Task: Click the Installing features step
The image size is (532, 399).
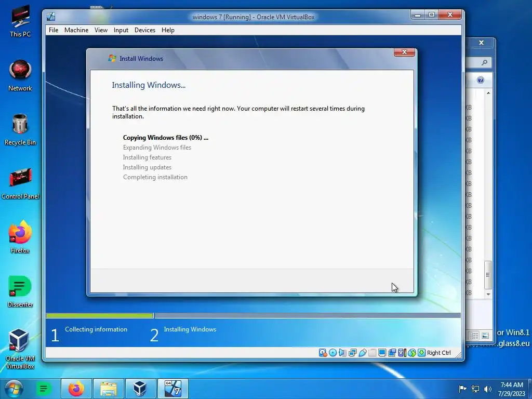Action: pyautogui.click(x=147, y=157)
